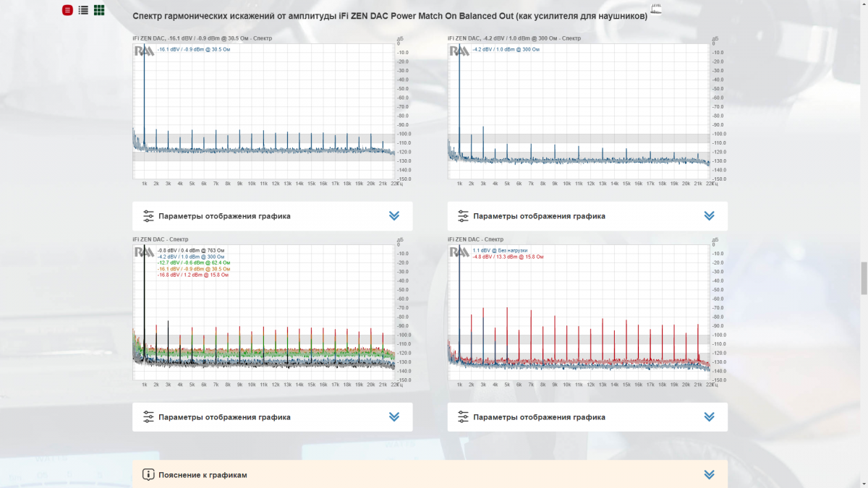This screenshot has height=488, width=868.
Task: Click the -16.1 dBV legend entry in the top-left chart
Action: (193, 49)
